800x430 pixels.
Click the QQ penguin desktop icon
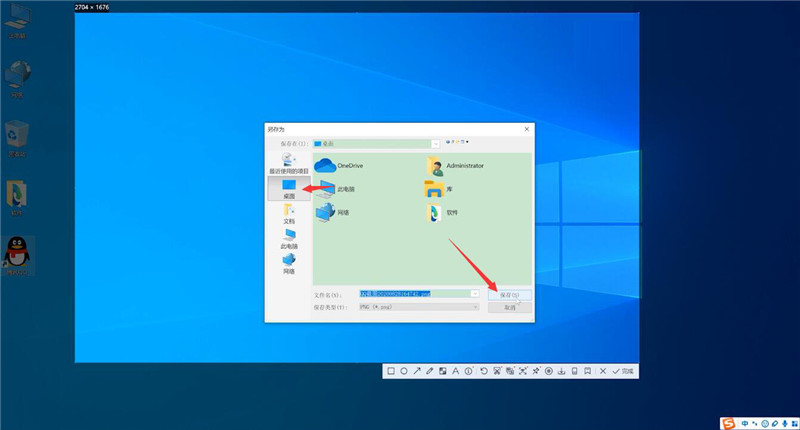click(17, 256)
